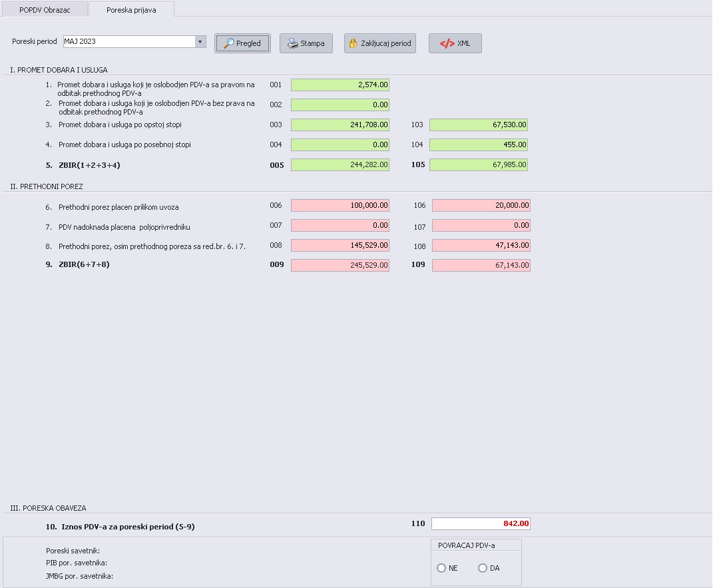Click the Pregled button label
This screenshot has height=588, width=713.
coord(248,43)
